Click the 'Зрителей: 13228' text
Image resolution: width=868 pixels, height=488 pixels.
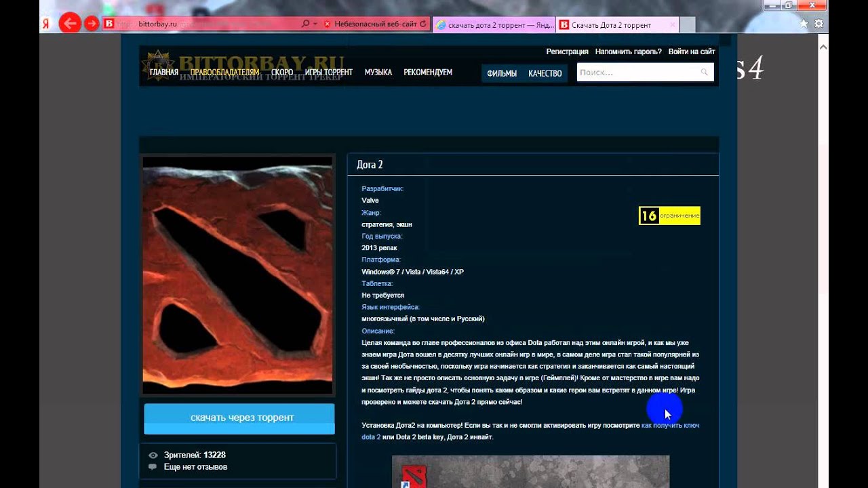point(195,455)
